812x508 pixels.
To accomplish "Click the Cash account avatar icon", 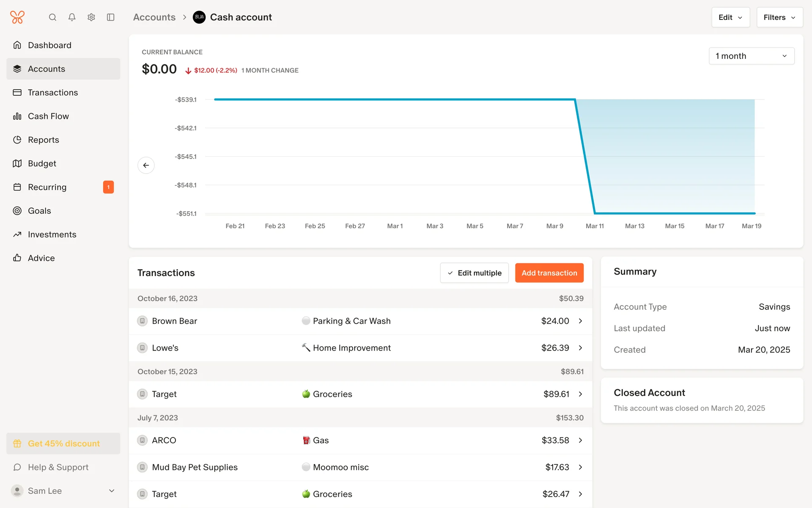I will point(199,17).
